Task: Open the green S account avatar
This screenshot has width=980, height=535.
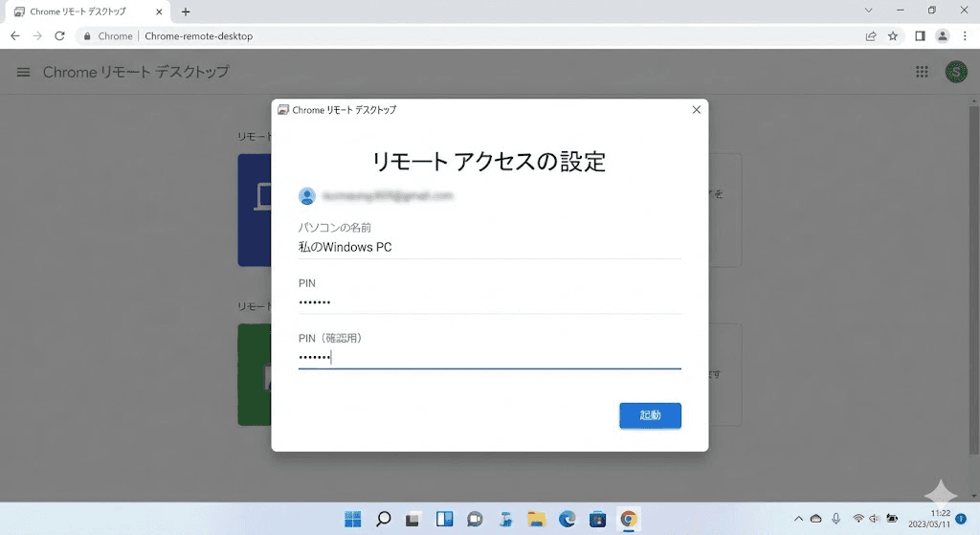Action: (x=956, y=72)
